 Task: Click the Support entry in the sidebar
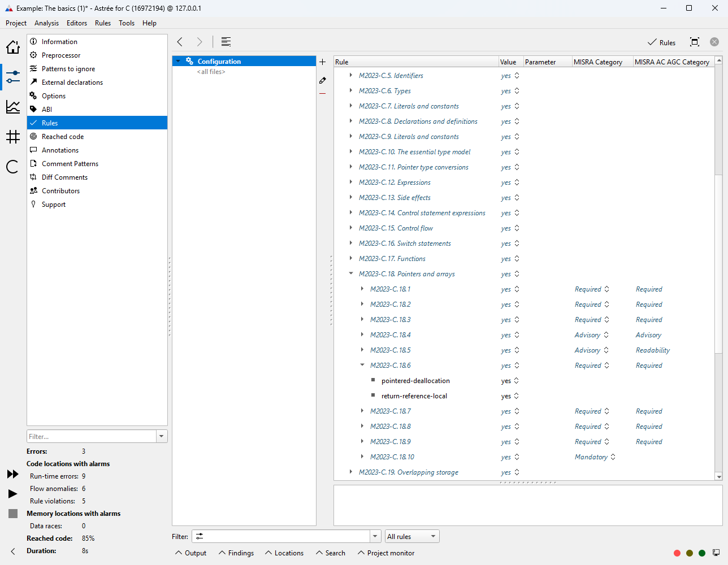(x=53, y=204)
